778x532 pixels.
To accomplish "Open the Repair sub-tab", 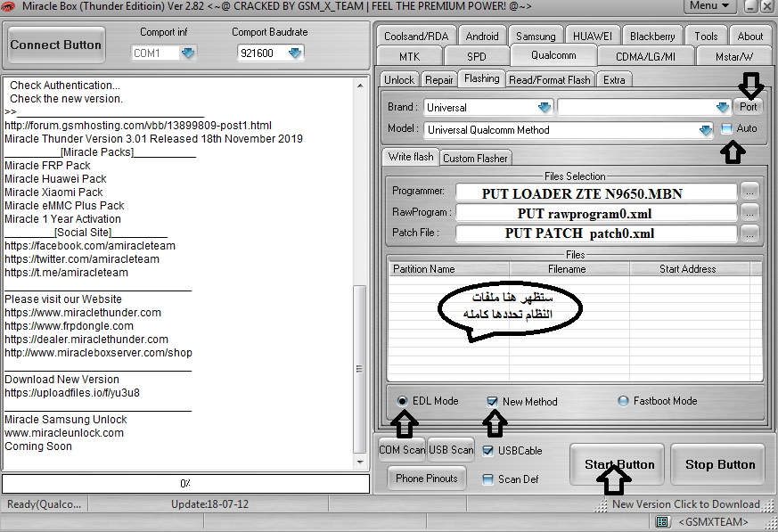I will (438, 80).
